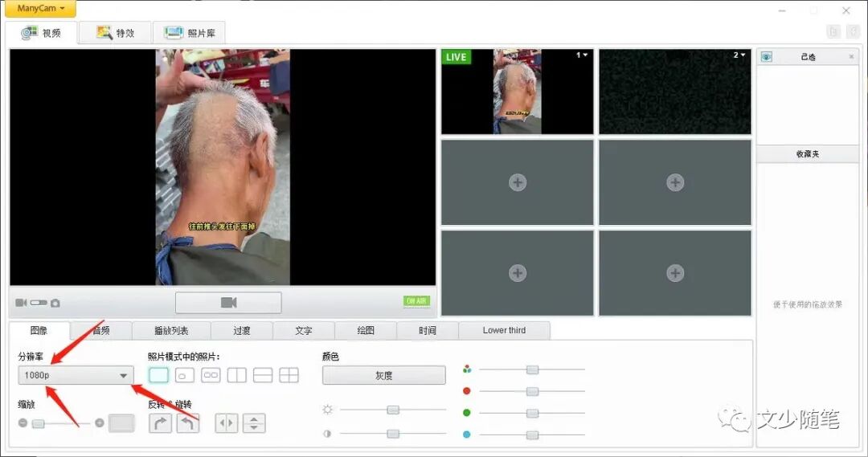868x457 pixels.
Task: Open the 播放列表 tab
Action: point(171,330)
